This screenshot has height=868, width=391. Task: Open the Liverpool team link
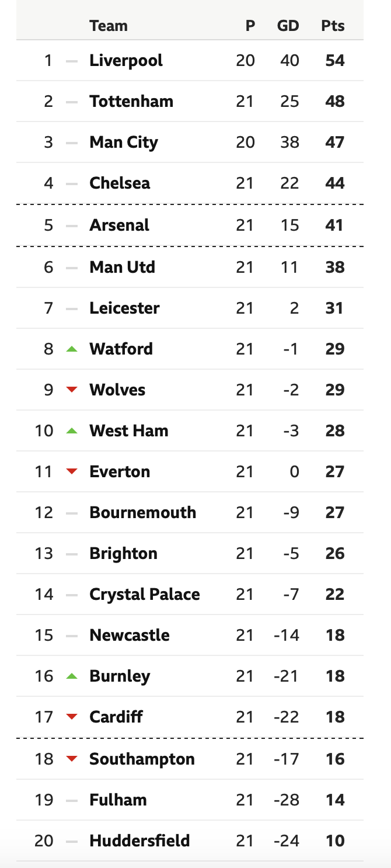point(126,61)
